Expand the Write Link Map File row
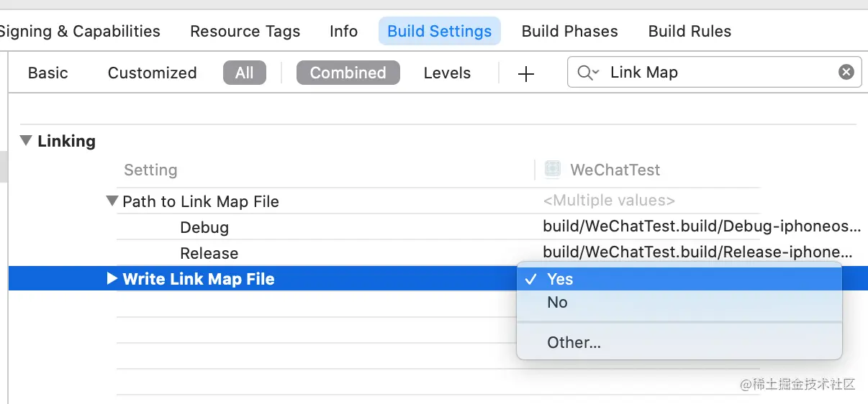The width and height of the screenshot is (868, 404). pyautogui.click(x=112, y=279)
